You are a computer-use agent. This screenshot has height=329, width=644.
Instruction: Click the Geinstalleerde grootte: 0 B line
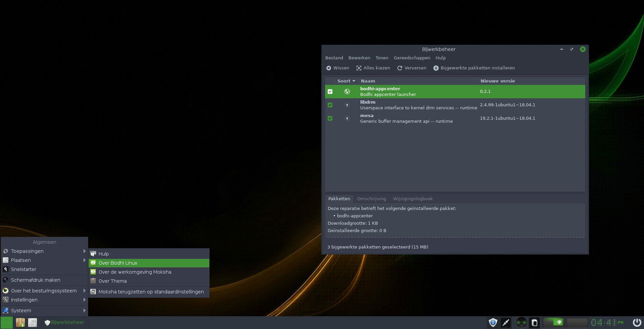pos(357,230)
